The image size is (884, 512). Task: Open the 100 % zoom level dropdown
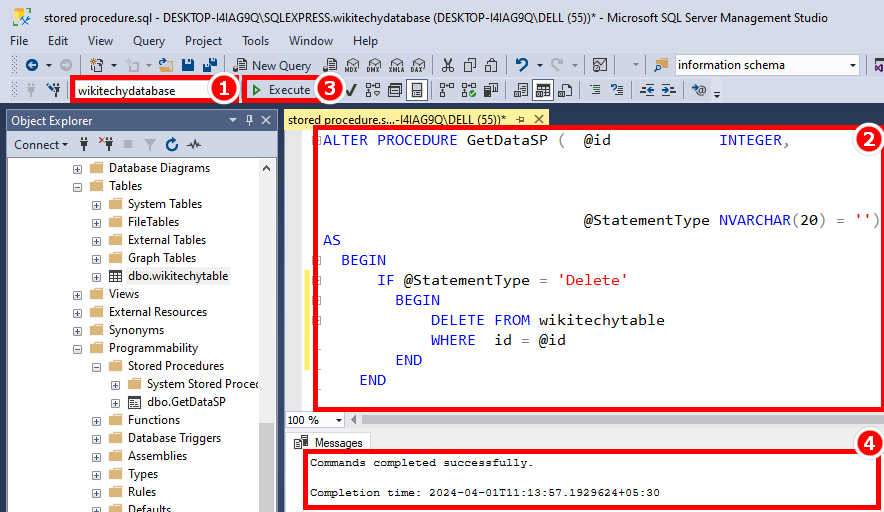coord(339,420)
